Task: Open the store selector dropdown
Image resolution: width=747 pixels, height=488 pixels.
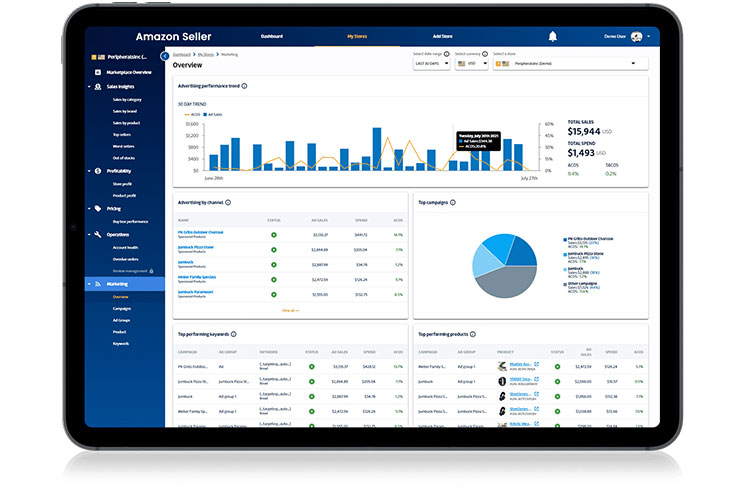Action: click(x=570, y=63)
